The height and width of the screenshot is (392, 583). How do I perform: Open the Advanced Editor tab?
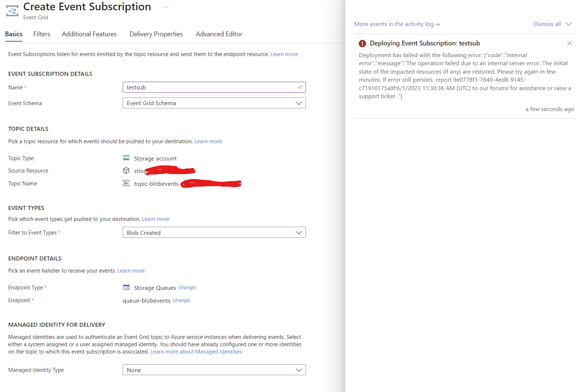click(x=219, y=34)
